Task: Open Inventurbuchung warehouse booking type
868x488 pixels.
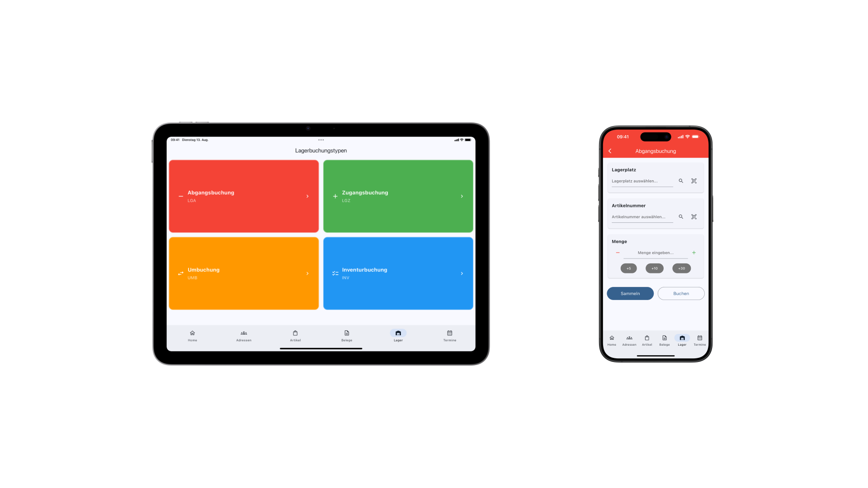Action: point(398,273)
